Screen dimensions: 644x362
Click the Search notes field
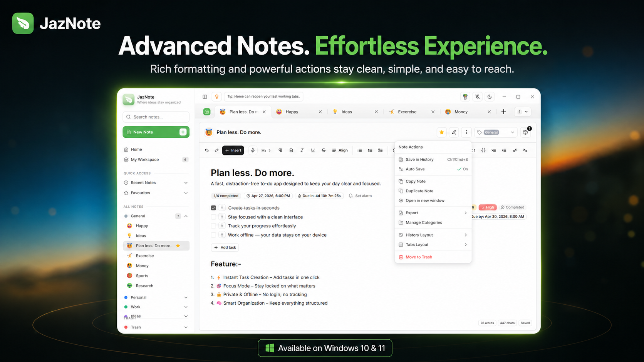click(156, 117)
